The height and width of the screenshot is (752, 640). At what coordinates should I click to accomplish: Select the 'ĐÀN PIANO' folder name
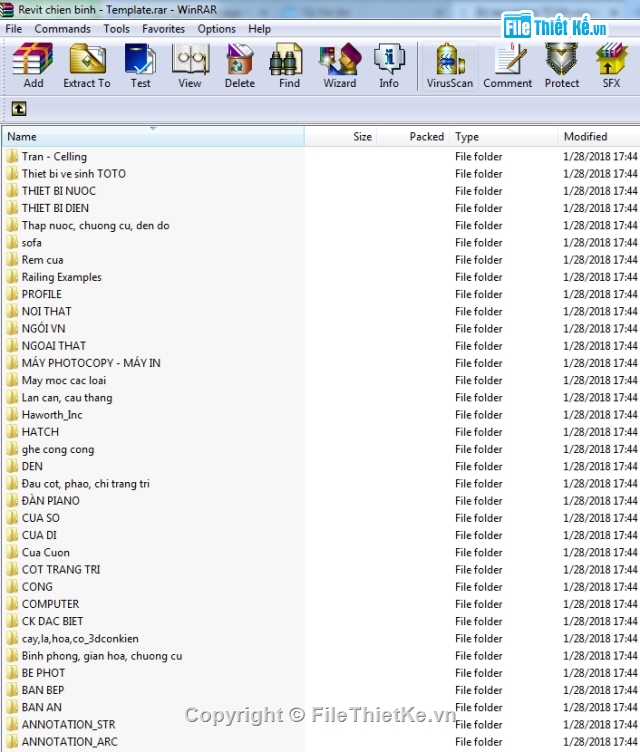click(50, 501)
